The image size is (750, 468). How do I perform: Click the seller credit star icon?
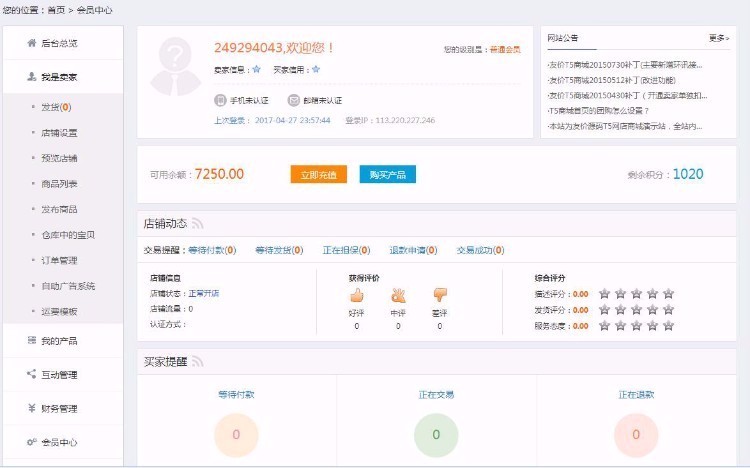coord(257,69)
